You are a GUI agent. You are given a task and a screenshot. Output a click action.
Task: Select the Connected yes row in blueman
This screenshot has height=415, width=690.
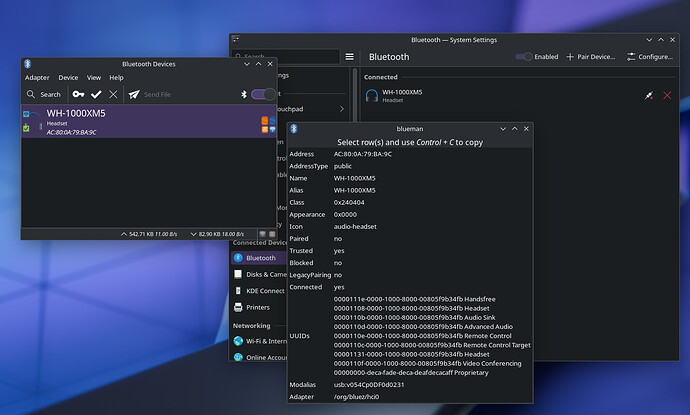point(410,287)
